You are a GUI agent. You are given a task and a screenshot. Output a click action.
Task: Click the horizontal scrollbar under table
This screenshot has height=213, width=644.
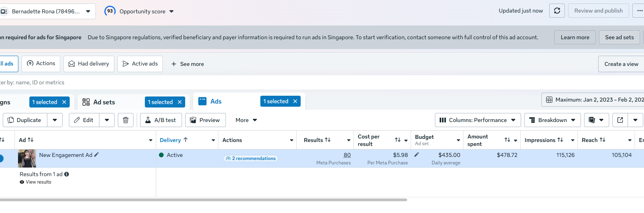point(204,200)
